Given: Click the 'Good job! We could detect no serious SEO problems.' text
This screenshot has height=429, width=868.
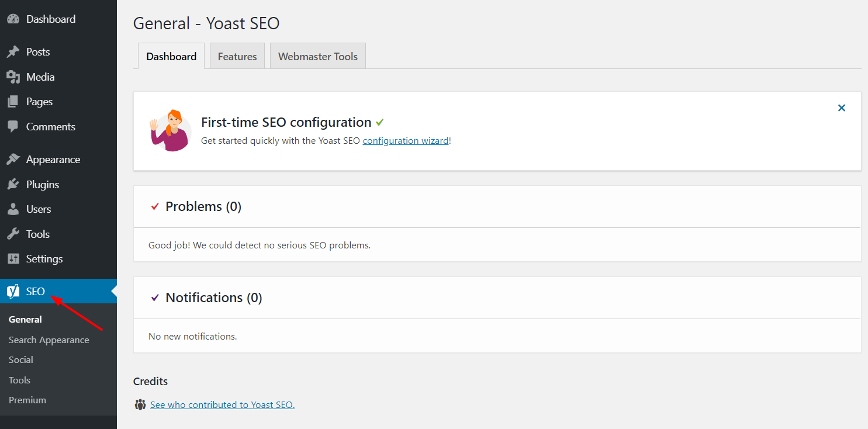Looking at the screenshot, I should coord(260,245).
